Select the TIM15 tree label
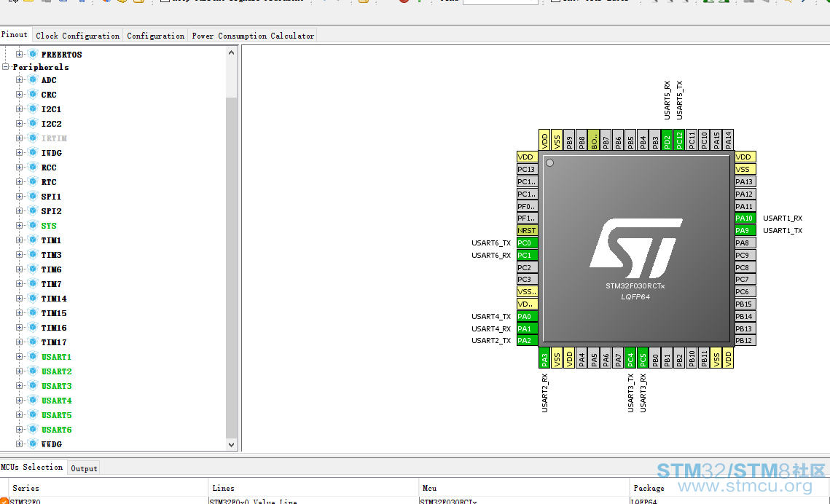 tap(54, 313)
